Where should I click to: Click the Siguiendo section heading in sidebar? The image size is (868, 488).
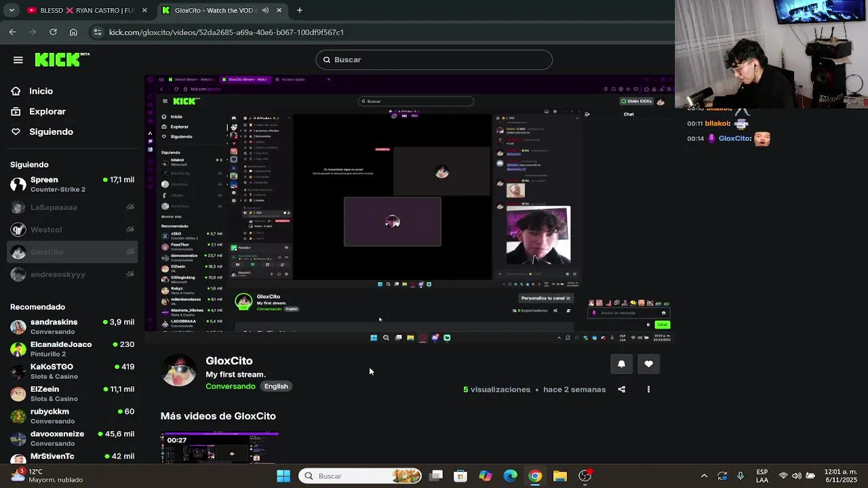[x=29, y=164]
